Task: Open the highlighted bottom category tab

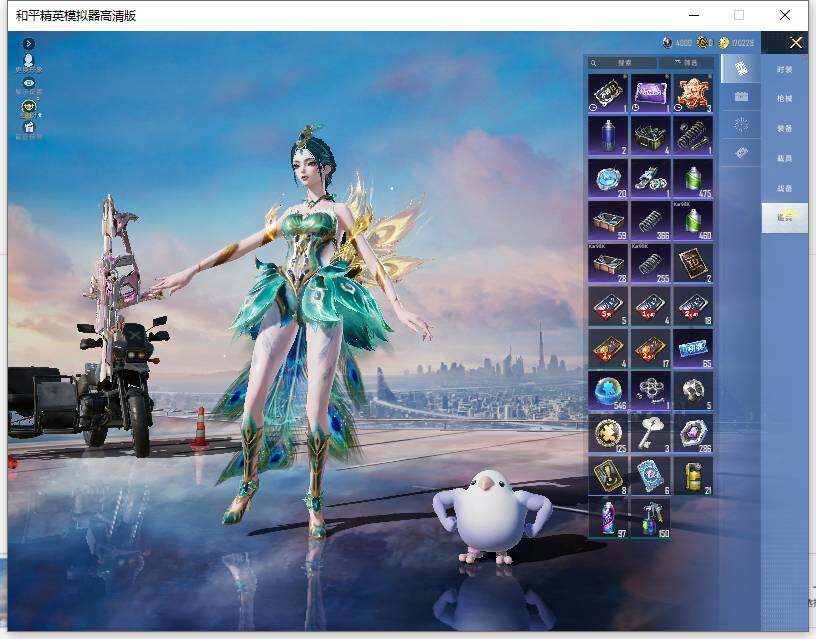Action: click(784, 218)
